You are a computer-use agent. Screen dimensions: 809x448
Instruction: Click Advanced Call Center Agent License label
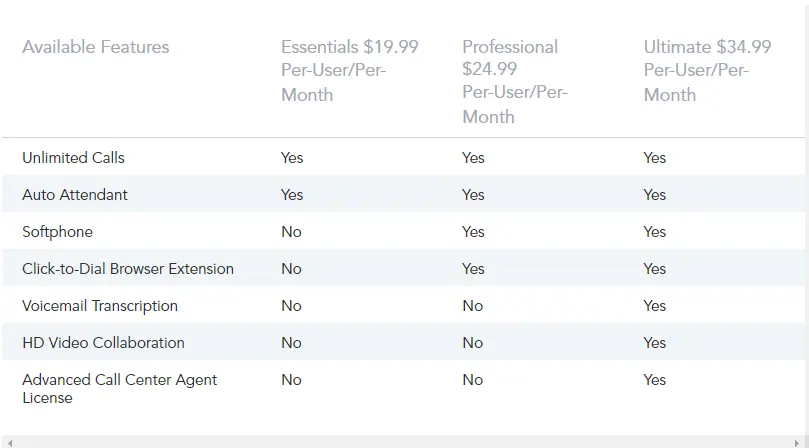click(x=119, y=388)
